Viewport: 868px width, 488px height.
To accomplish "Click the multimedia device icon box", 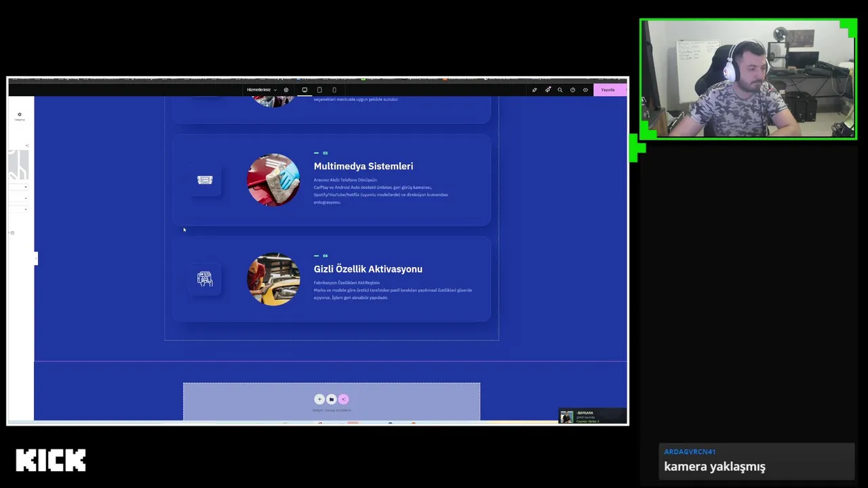I will [205, 180].
